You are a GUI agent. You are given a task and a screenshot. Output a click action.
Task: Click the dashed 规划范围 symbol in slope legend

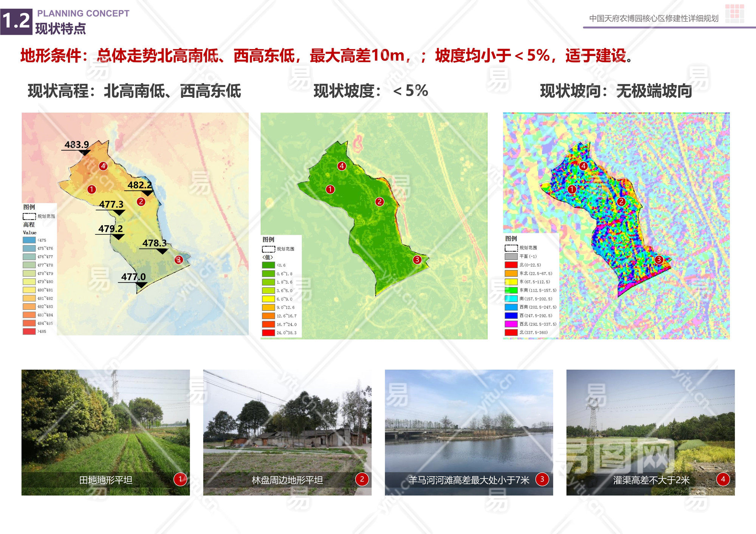[x=268, y=249]
